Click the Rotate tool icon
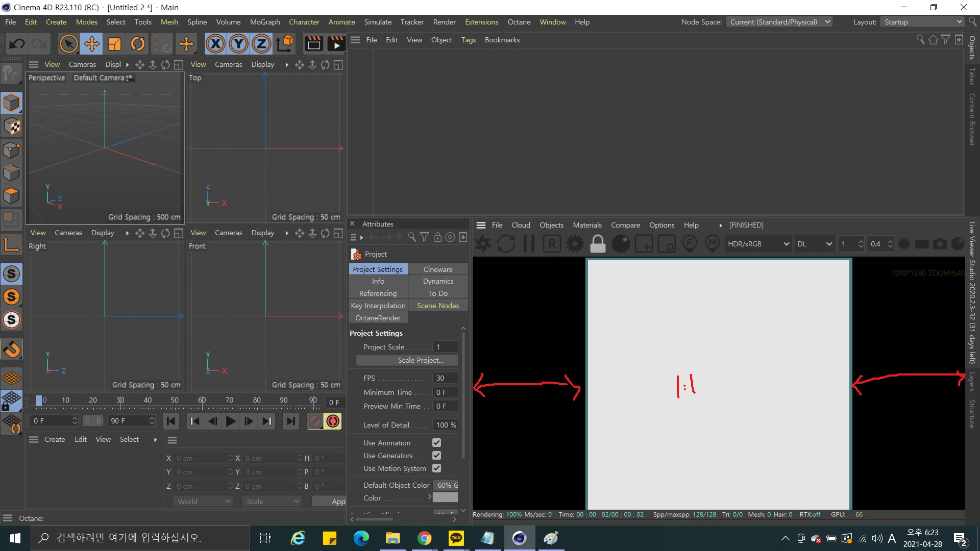The height and width of the screenshot is (551, 980). click(138, 43)
